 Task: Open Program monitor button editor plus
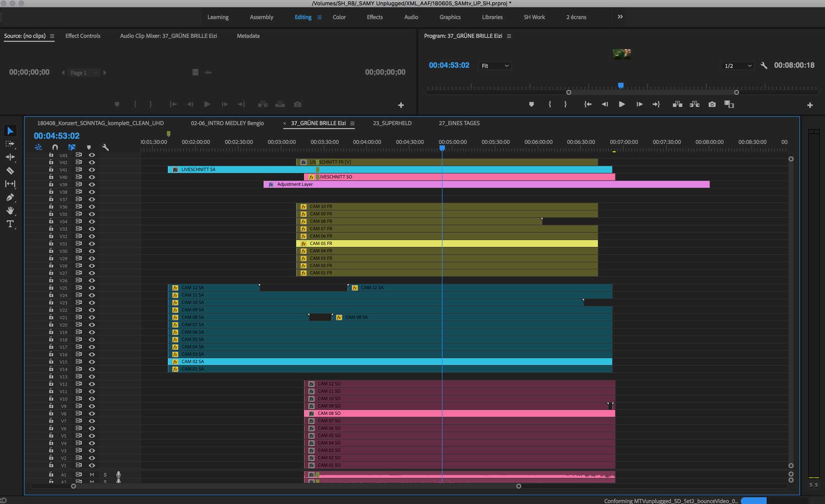tap(810, 105)
